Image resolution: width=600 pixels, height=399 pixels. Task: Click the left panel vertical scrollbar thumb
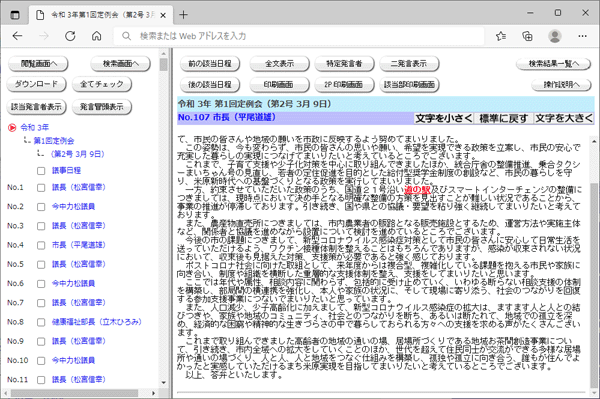(x=164, y=65)
